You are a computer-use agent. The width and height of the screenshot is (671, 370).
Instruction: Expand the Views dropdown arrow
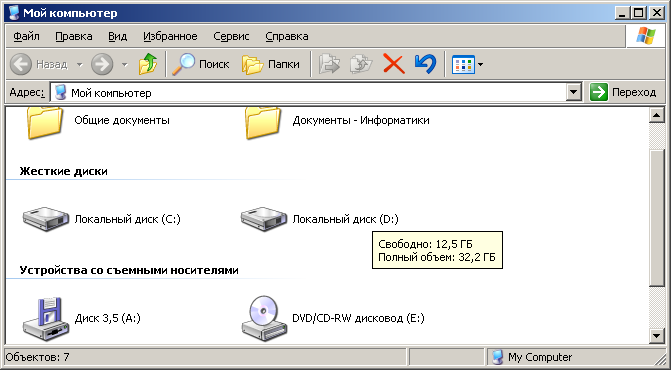481,65
